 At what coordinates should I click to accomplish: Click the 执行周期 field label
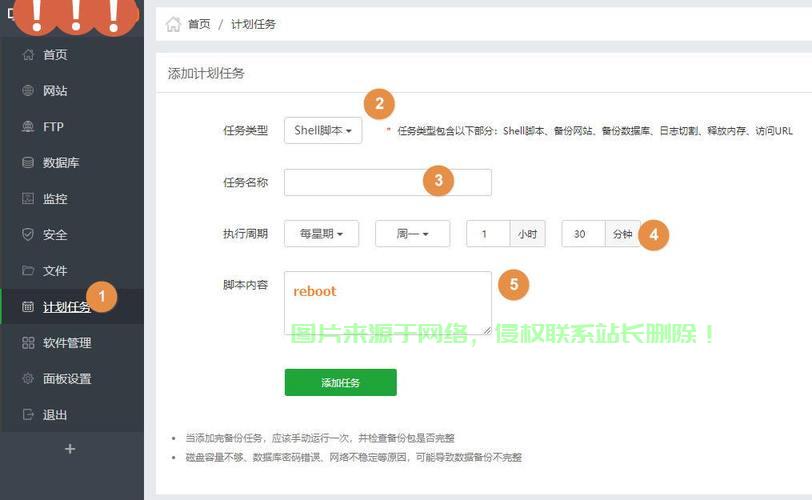tap(245, 234)
